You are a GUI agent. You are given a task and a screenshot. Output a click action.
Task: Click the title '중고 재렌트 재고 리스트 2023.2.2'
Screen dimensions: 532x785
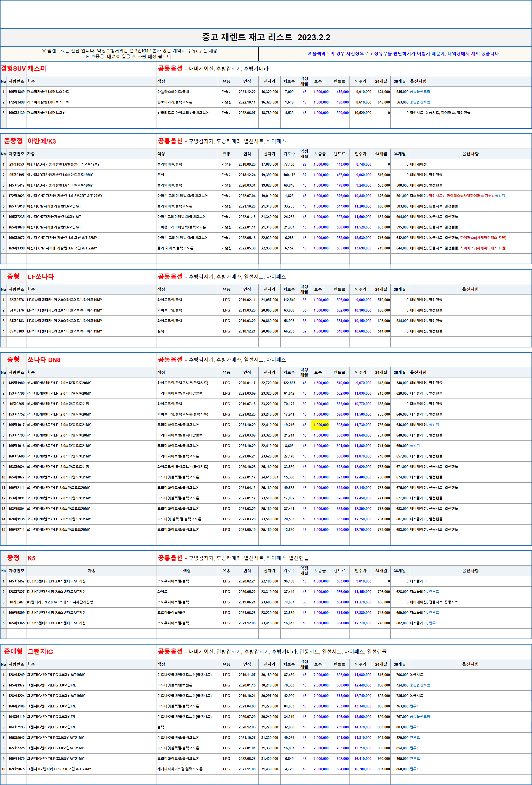click(266, 37)
